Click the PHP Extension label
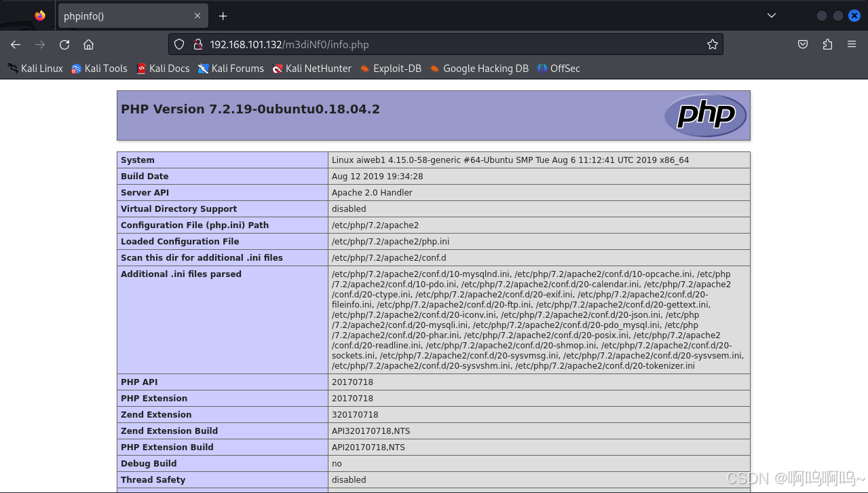This screenshot has width=868, height=493. 154,399
